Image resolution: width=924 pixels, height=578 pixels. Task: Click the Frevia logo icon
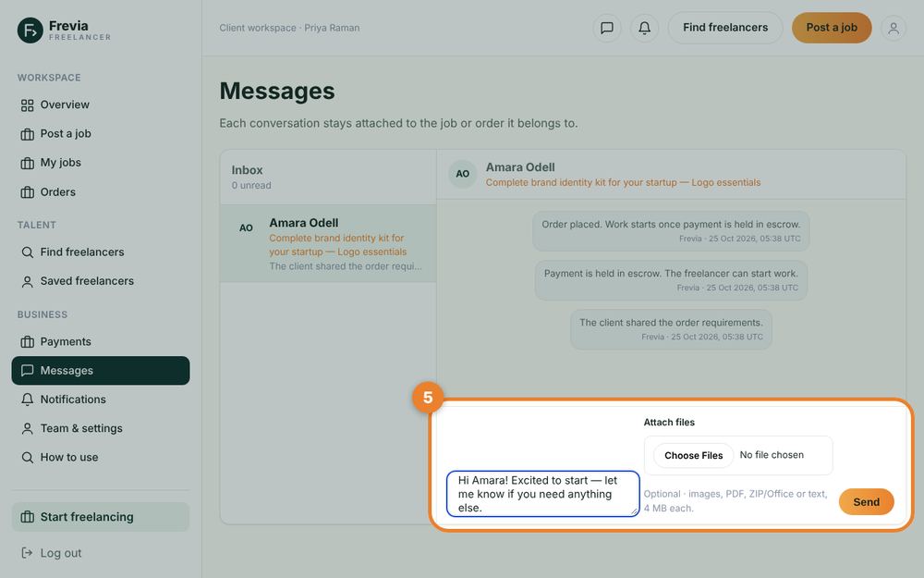point(30,31)
